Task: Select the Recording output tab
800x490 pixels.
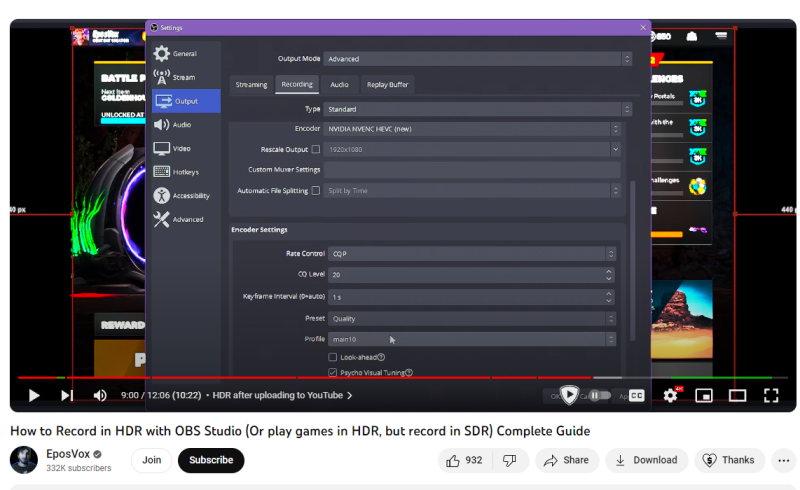Action: click(297, 84)
